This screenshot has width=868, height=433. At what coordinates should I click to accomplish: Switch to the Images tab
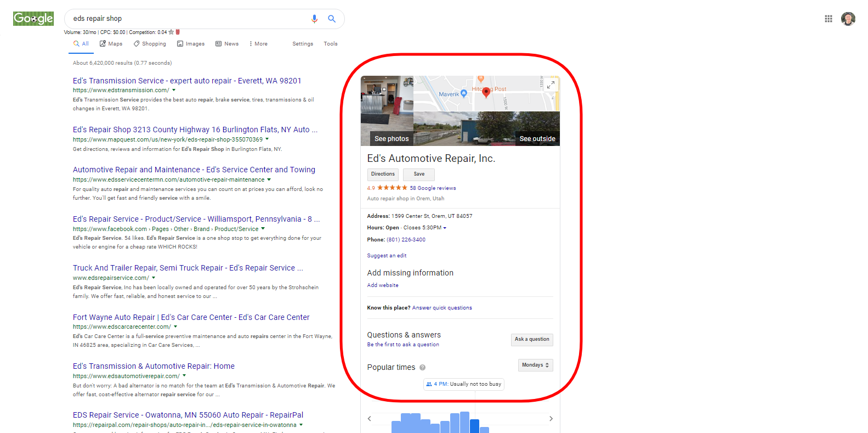(x=191, y=44)
